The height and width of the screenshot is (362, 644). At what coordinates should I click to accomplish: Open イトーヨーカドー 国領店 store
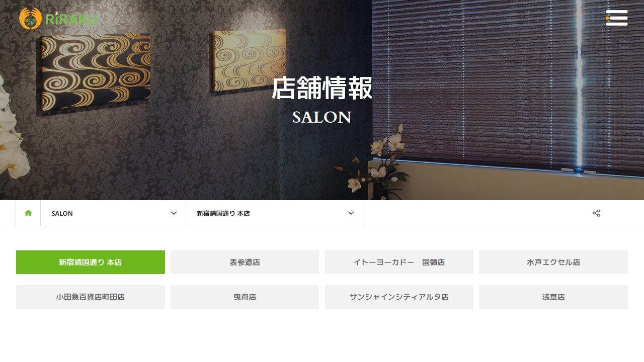pyautogui.click(x=399, y=262)
